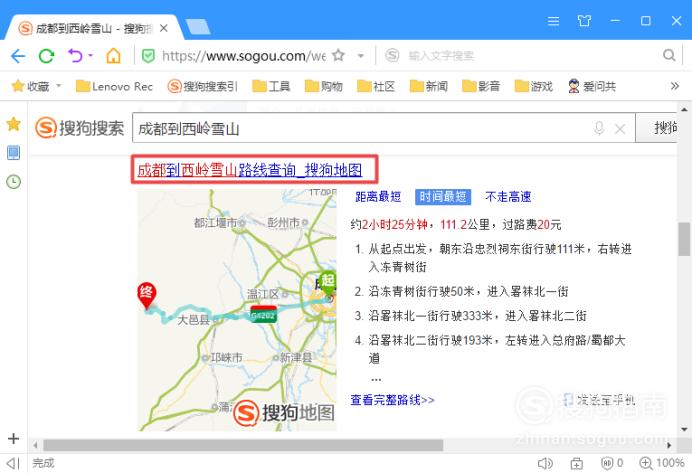Click the green 起 start marker
Image resolution: width=692 pixels, height=473 pixels.
coord(328,282)
